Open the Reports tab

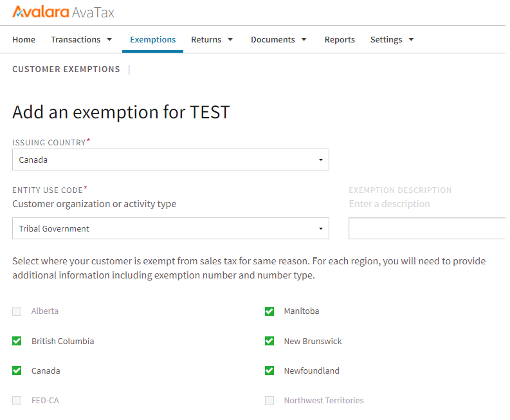click(x=340, y=39)
